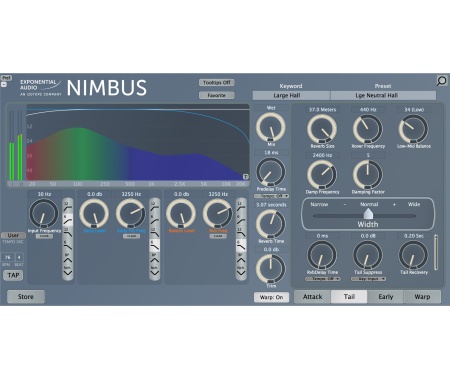
Task: Toggle the Warp: On switch
Action: point(271,297)
